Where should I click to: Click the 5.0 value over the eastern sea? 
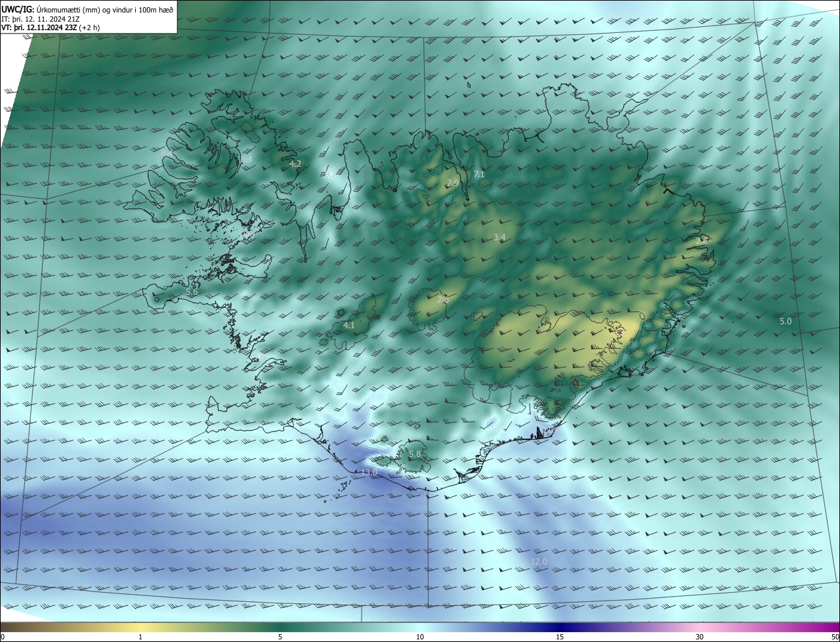click(x=786, y=321)
